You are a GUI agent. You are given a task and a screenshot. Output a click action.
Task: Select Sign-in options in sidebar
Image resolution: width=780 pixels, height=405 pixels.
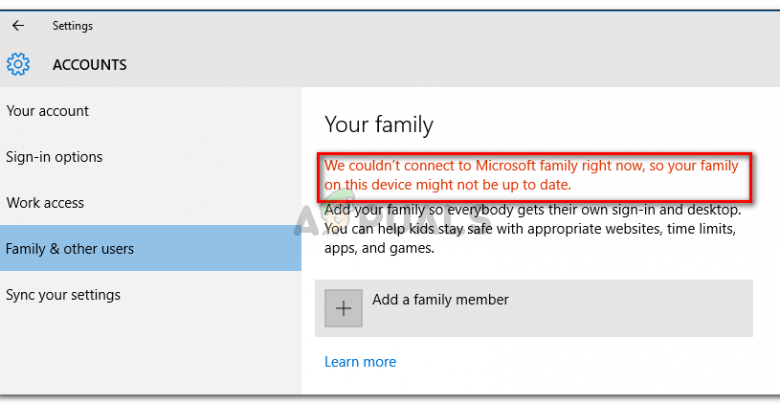point(54,157)
